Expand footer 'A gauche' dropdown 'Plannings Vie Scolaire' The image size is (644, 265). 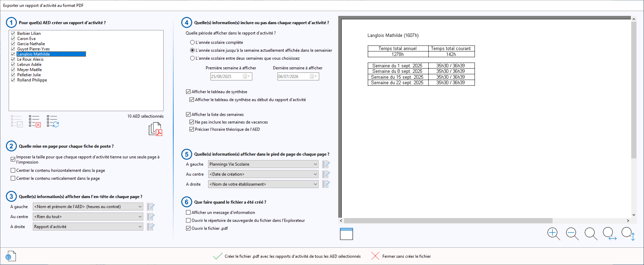tap(263, 164)
